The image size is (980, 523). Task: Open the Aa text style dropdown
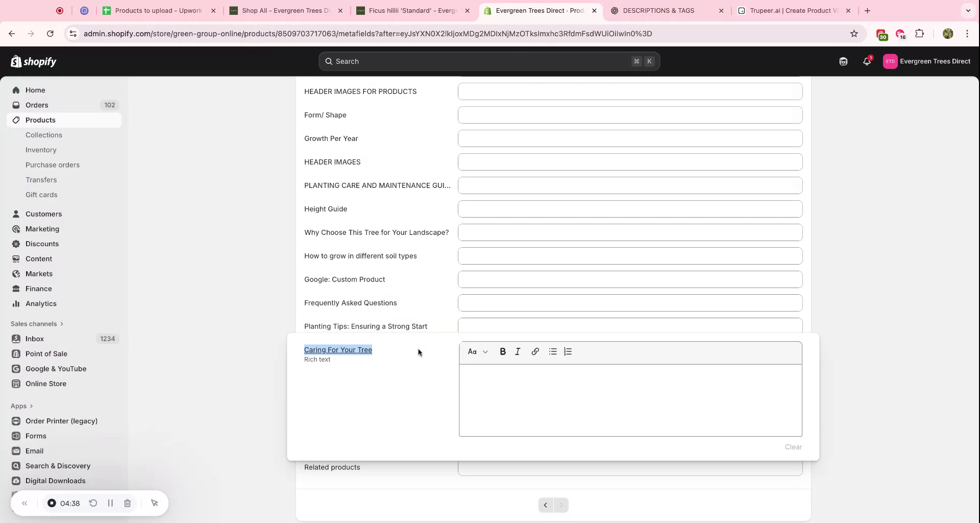click(x=478, y=351)
